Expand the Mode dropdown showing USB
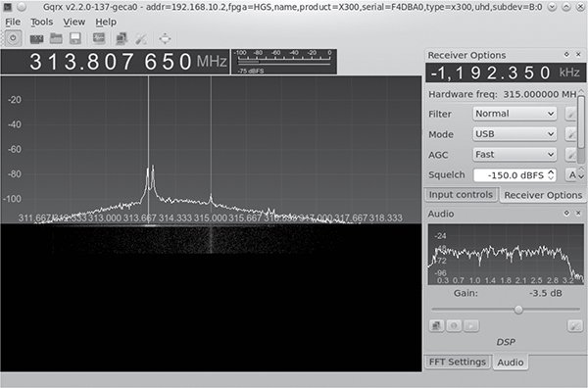The height and width of the screenshot is (388, 588). click(x=514, y=134)
